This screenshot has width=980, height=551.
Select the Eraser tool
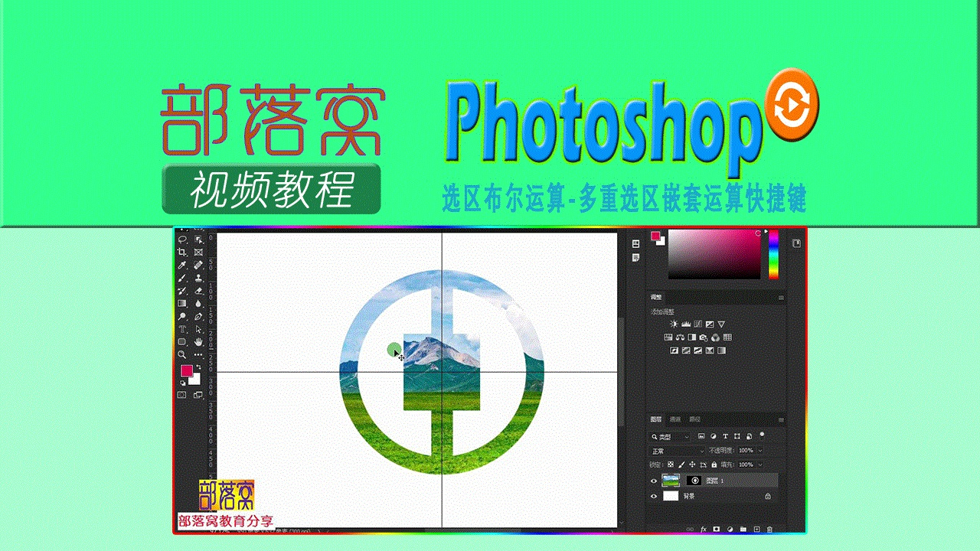(198, 291)
